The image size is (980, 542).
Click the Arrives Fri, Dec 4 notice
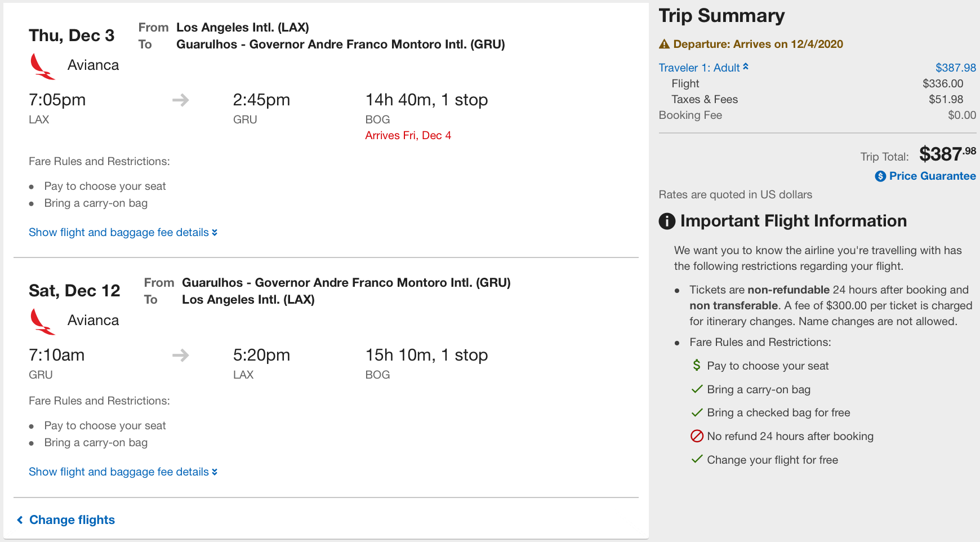408,135
